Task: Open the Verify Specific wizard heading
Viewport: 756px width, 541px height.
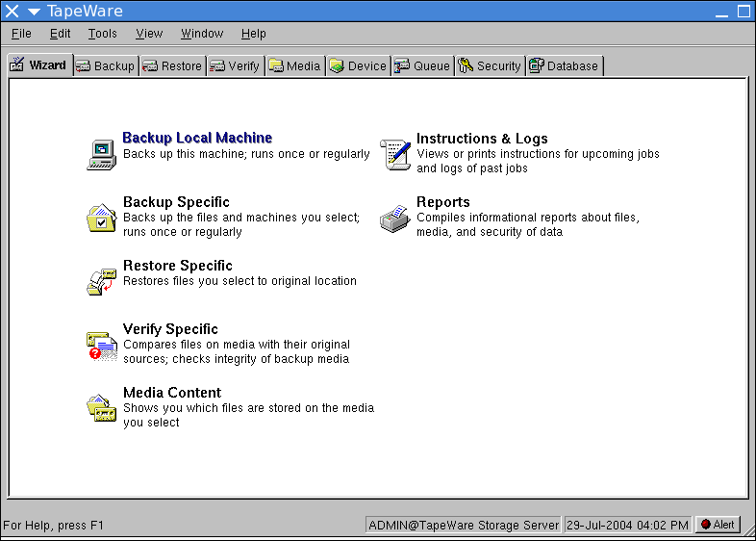Action: pyautogui.click(x=170, y=329)
